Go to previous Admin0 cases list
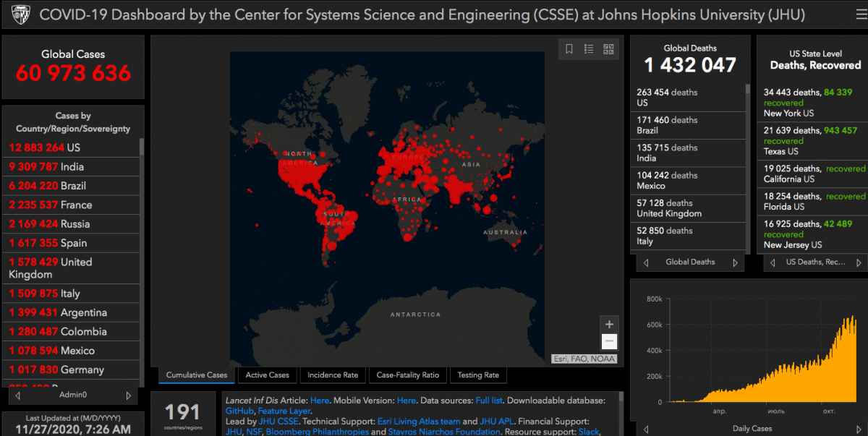 [20, 396]
